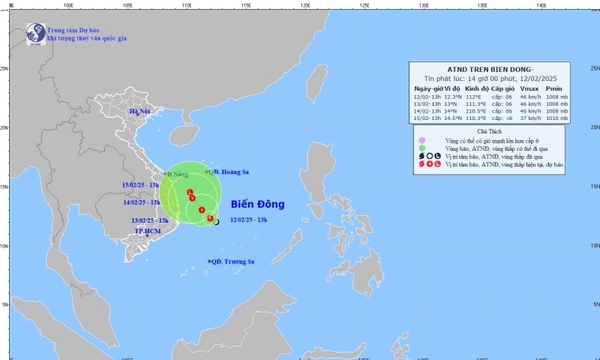Click the TP.HCM city label
Screen dimensions: 600x360
[148, 231]
